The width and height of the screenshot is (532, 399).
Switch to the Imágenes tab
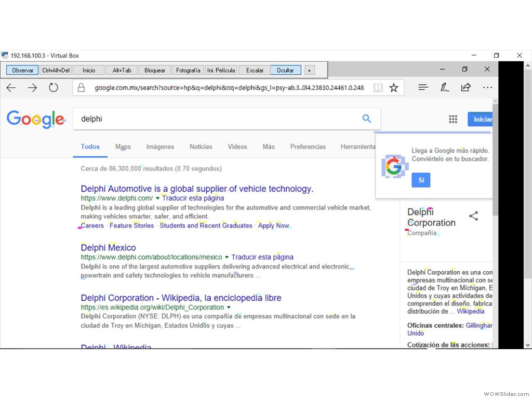160,147
